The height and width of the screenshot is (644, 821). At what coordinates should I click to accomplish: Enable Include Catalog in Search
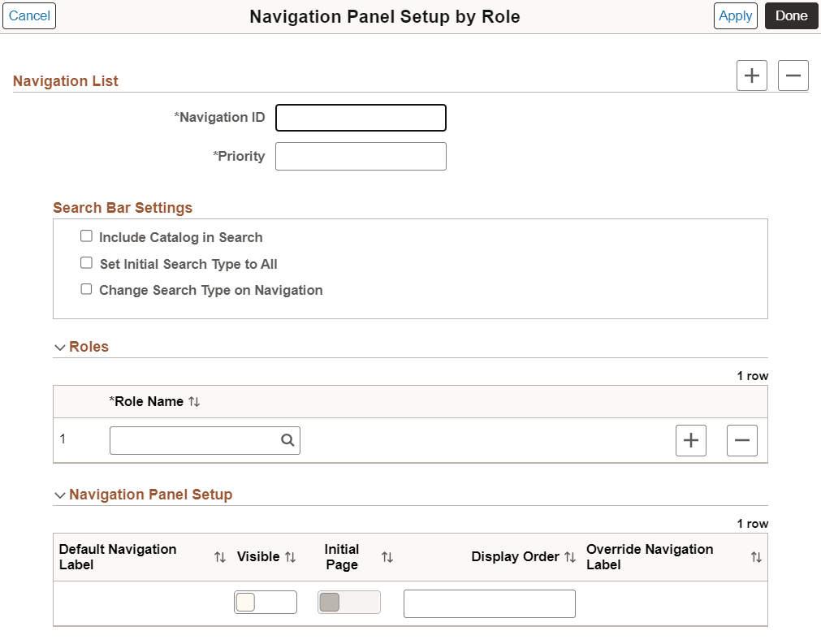pyautogui.click(x=86, y=236)
